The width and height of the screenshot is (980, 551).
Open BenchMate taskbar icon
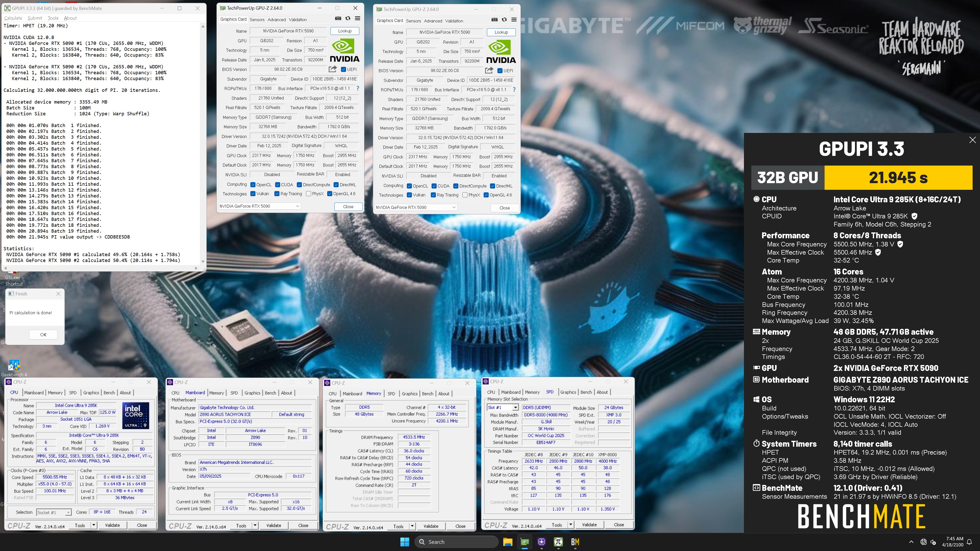click(575, 542)
